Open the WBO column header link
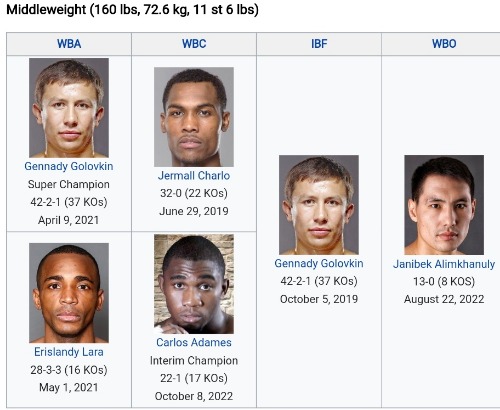Viewport: 500px width, 410px height. pos(444,44)
